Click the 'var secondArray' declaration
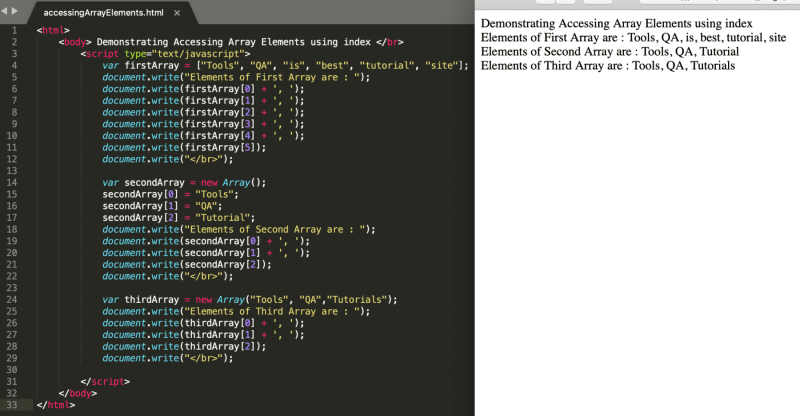Image resolution: width=800 pixels, height=416 pixels. [x=143, y=183]
